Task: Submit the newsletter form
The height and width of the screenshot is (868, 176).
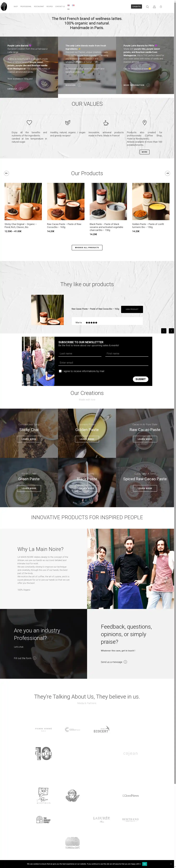Action: (141, 379)
